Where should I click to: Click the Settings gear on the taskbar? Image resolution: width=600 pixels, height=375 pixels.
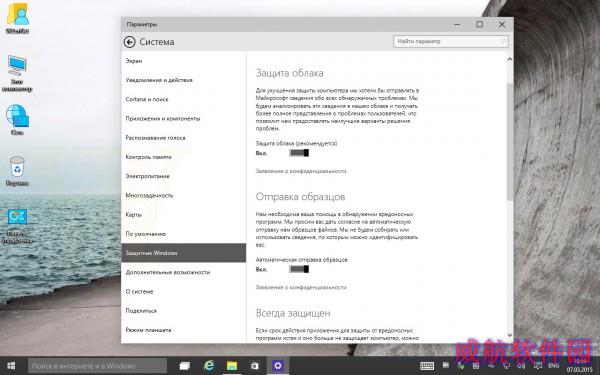[278, 366]
